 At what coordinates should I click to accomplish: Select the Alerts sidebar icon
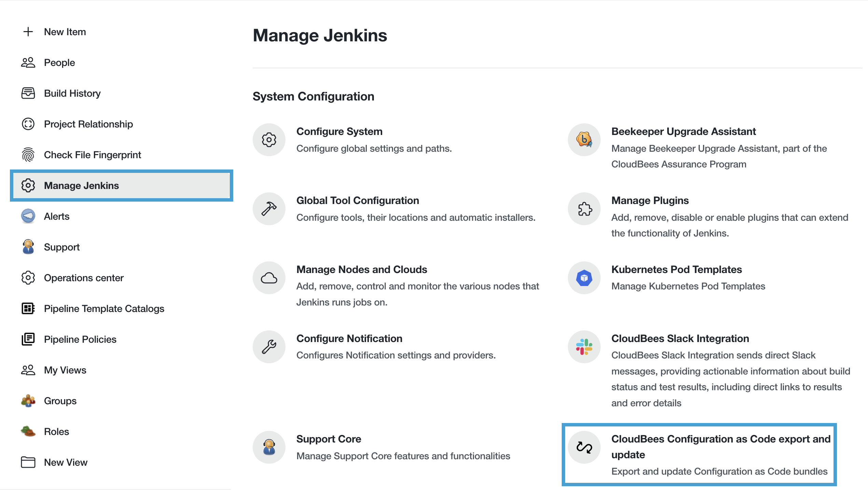point(28,216)
